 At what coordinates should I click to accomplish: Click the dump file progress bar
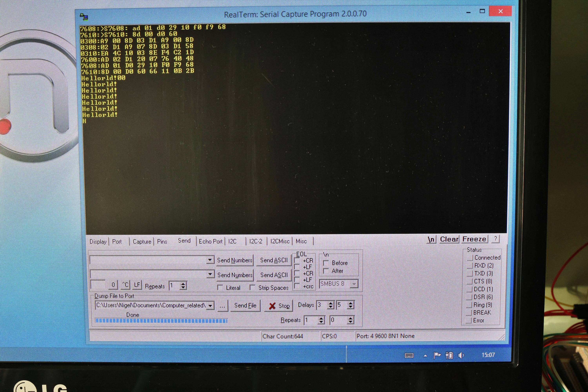pos(161,321)
